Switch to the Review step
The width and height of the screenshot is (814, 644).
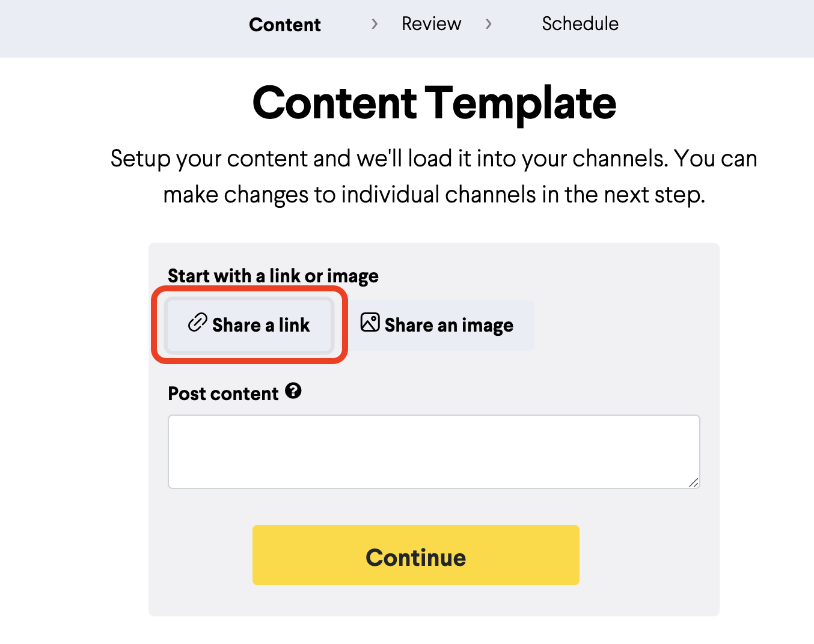(432, 24)
